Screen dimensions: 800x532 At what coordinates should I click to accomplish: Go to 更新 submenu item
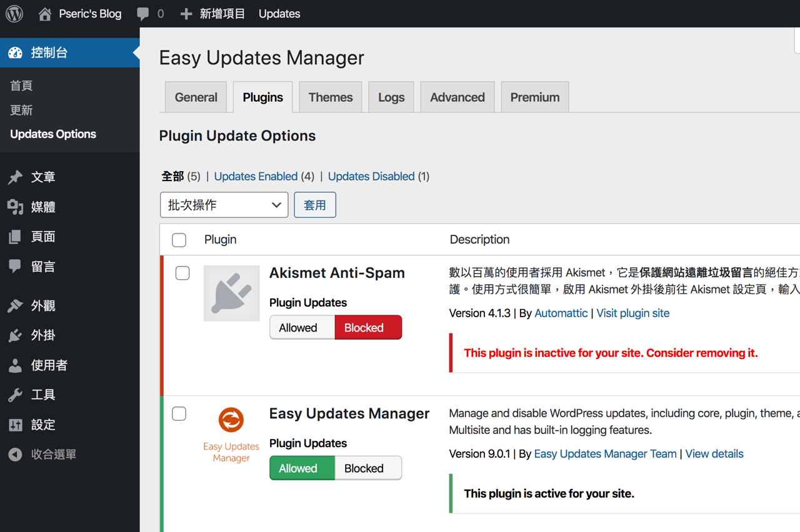[x=21, y=111]
